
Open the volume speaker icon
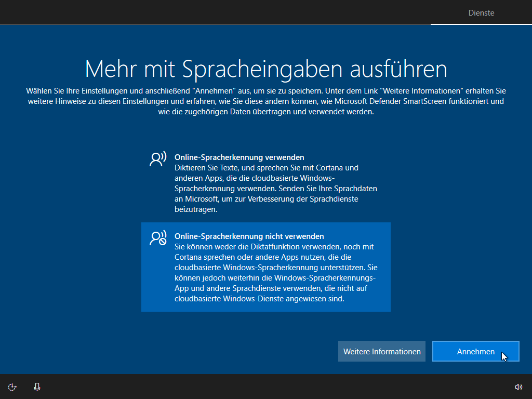[518, 387]
